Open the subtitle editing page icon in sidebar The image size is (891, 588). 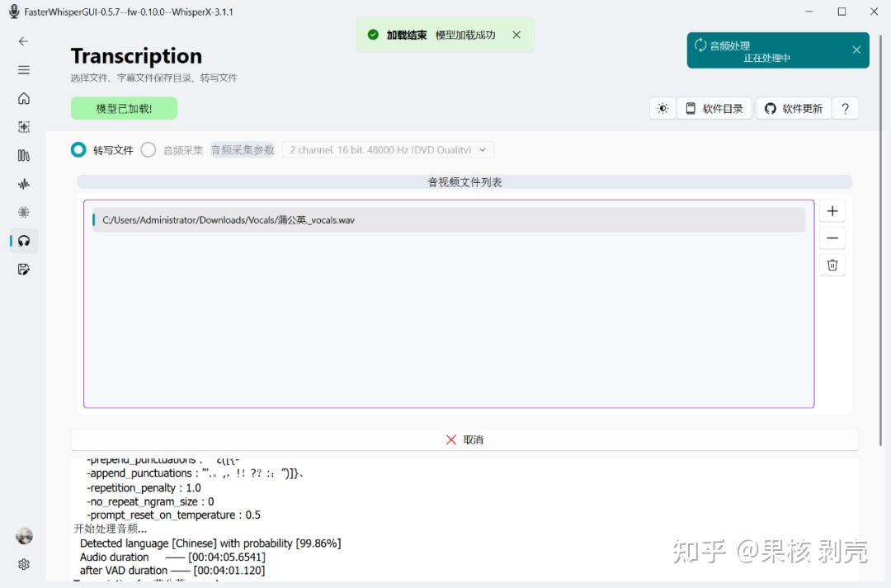click(23, 269)
